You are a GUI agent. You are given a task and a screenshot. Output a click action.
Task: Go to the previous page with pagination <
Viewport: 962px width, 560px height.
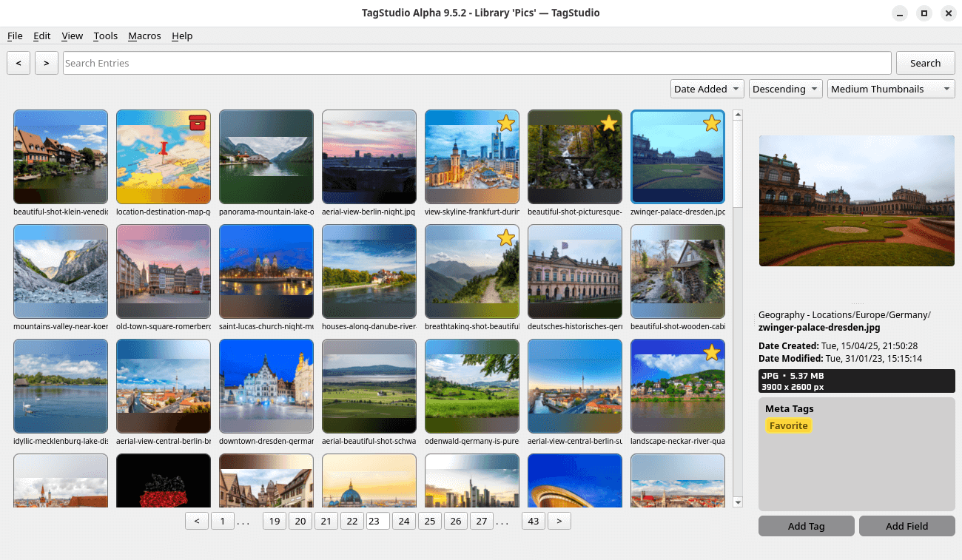tap(196, 521)
